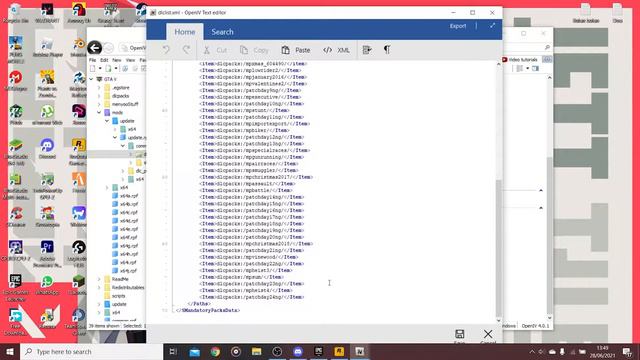Click the taskbar search box
The image size is (640, 360).
(x=91, y=351)
